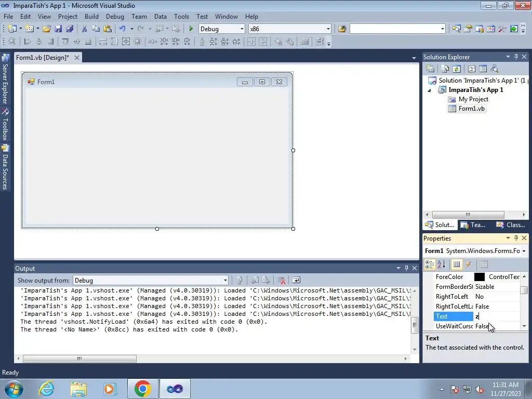Click View Designer icon in Solution Explorer
Image resolution: width=532 pixels, height=399 pixels.
[x=483, y=69]
